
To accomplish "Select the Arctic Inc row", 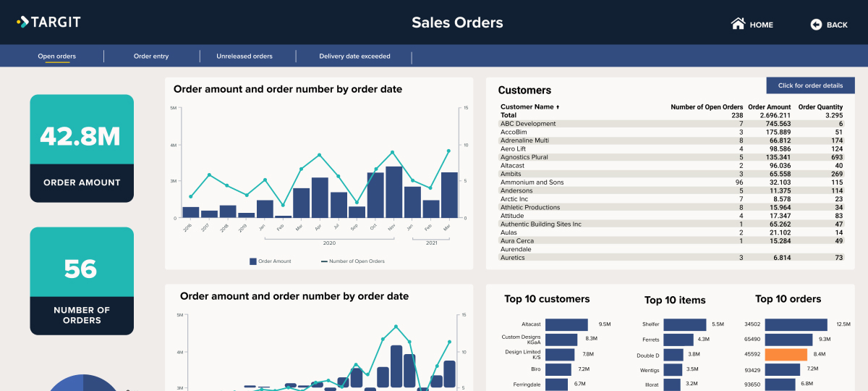I will [x=672, y=199].
